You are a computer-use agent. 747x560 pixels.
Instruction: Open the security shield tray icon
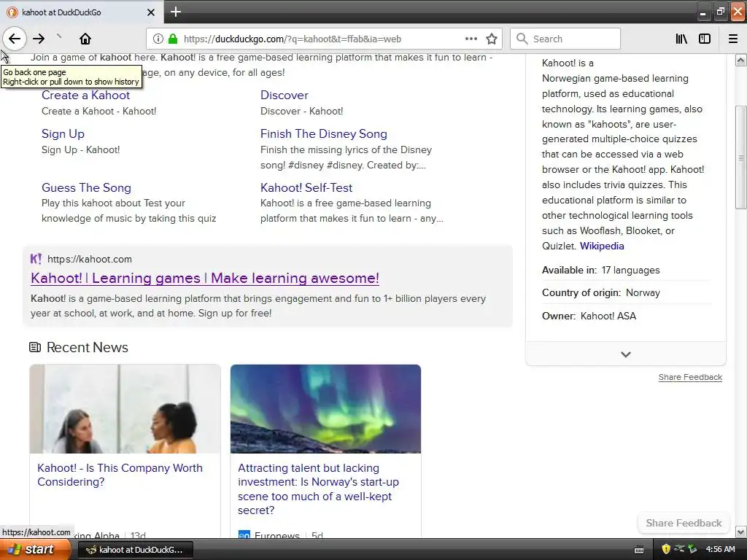pyautogui.click(x=666, y=549)
